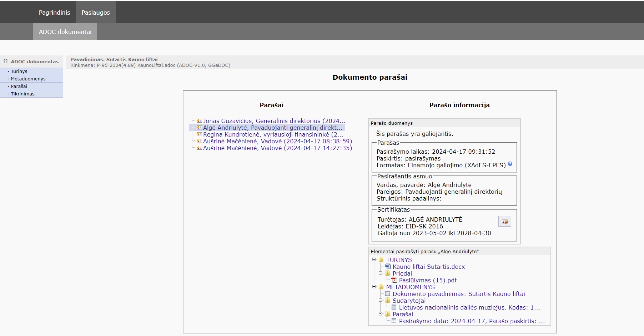644x336 pixels.
Task: Click certificate icon beside Regina Kundrotienė signature
Action: coord(199,134)
